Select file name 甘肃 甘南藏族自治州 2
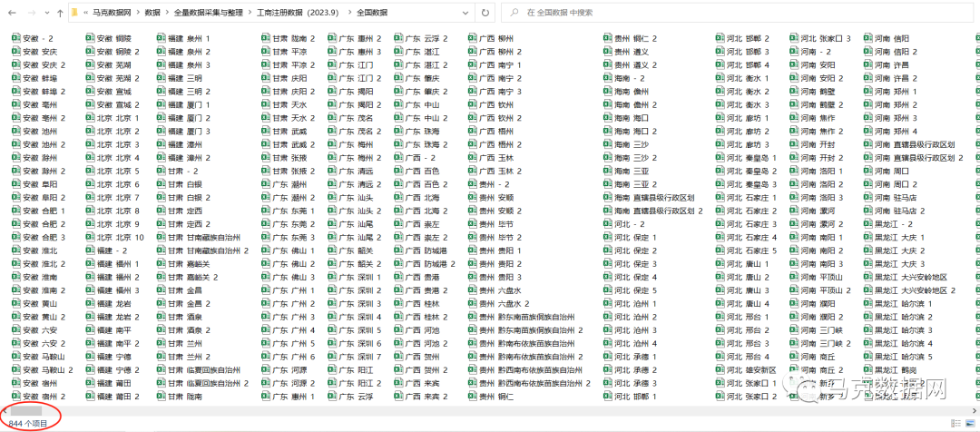Viewport: 980px width, 432px height. 209,250
